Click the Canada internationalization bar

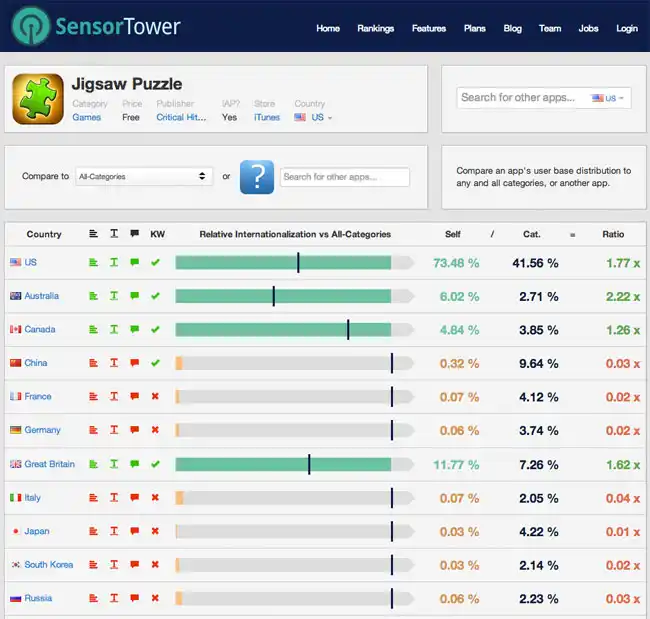point(294,330)
